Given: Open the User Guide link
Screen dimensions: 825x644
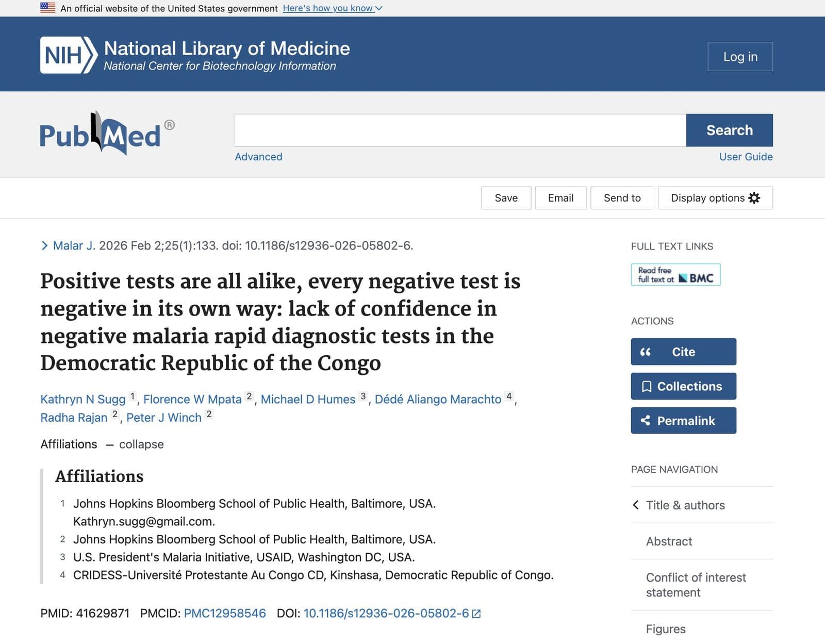Looking at the screenshot, I should 746,157.
